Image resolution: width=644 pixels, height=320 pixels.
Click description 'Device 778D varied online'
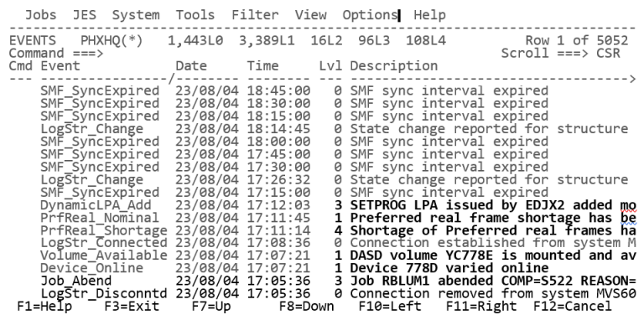(x=449, y=268)
